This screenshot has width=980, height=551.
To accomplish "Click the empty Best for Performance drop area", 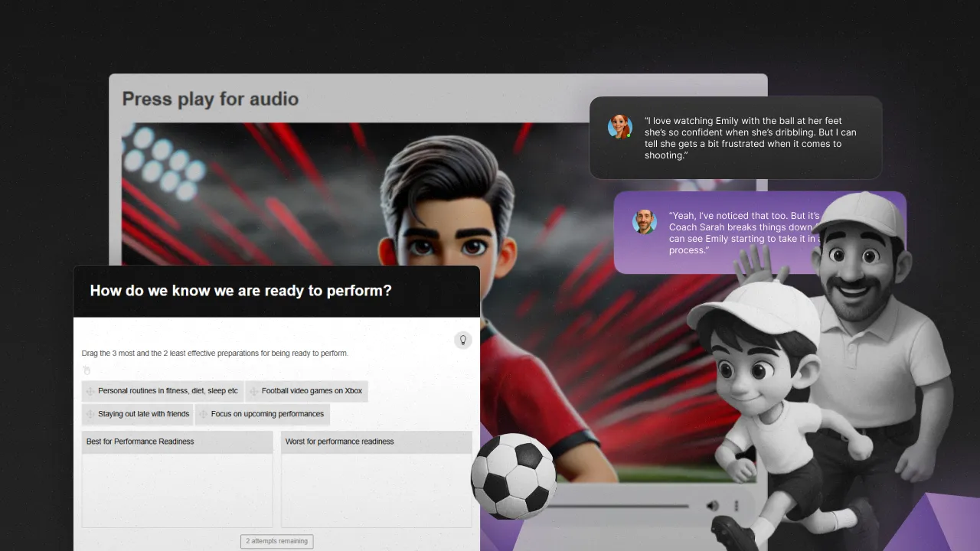I will click(177, 490).
